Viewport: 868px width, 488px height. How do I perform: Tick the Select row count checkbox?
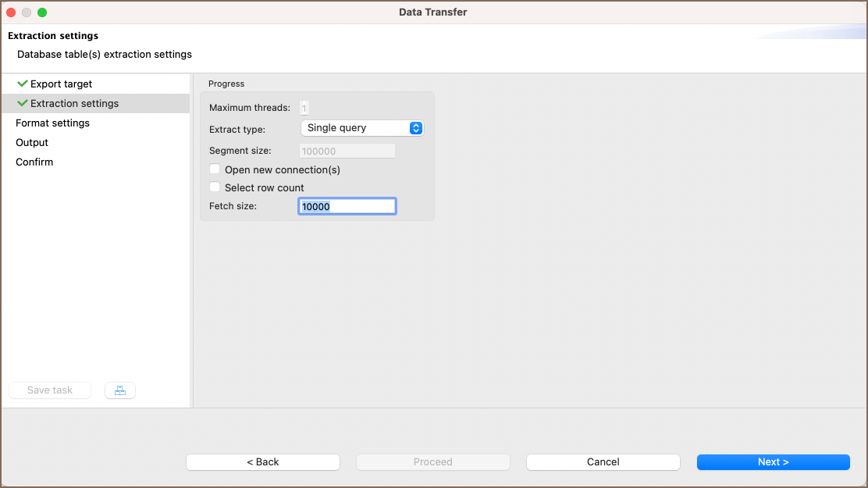tap(215, 187)
